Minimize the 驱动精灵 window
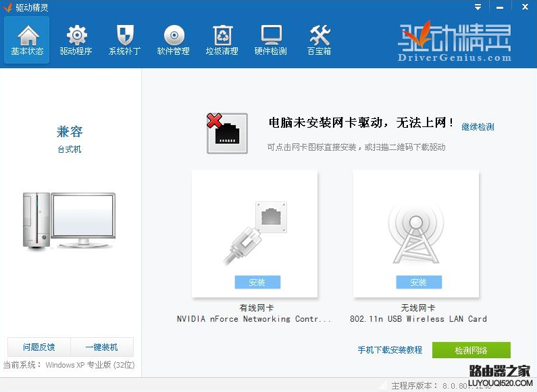 click(500, 7)
